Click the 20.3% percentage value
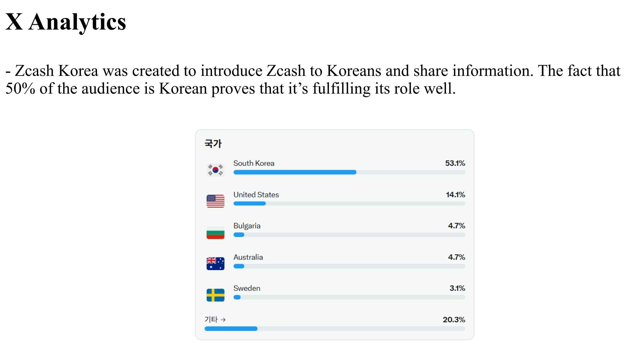644x354 pixels. point(454,319)
